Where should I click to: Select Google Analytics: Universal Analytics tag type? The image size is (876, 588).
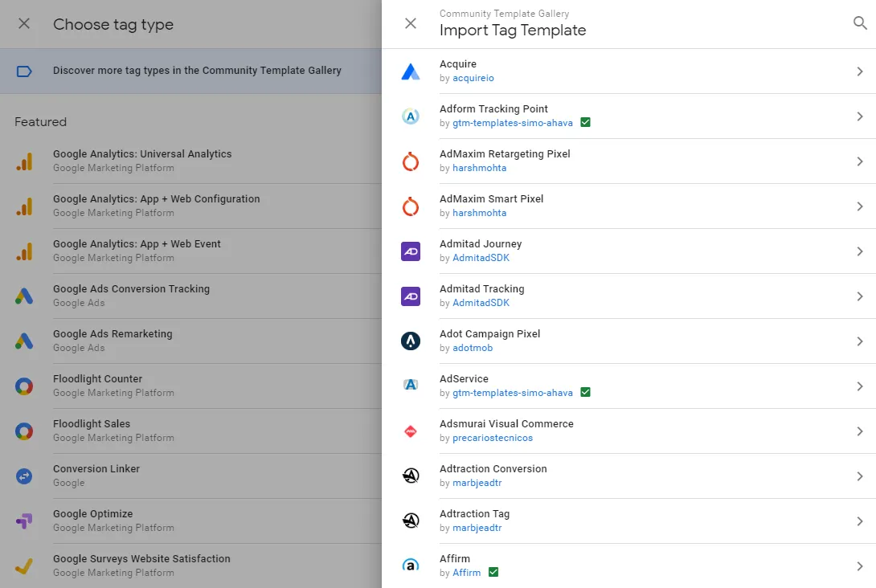(190, 161)
